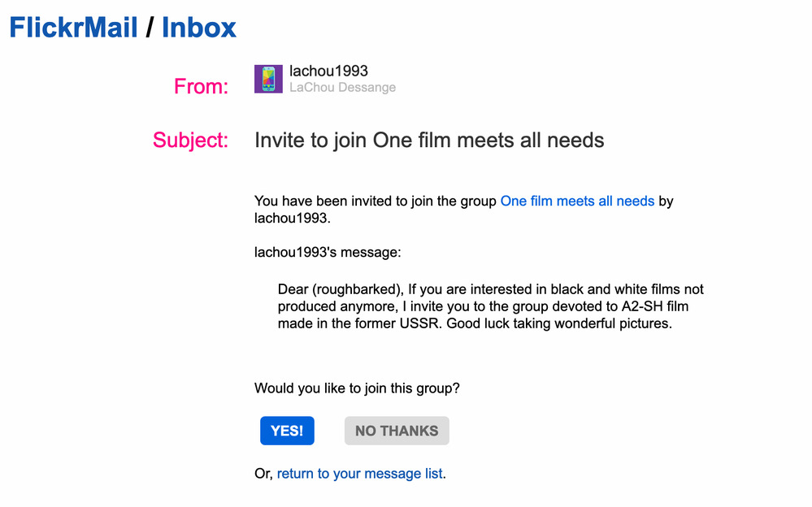
Task: Decline with the NO THANKS button
Action: [397, 431]
